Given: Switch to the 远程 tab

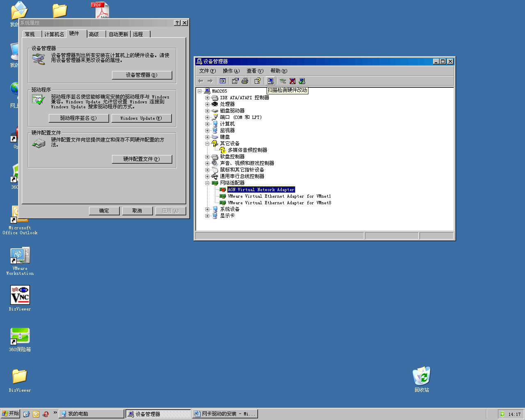Looking at the screenshot, I should coord(141,34).
